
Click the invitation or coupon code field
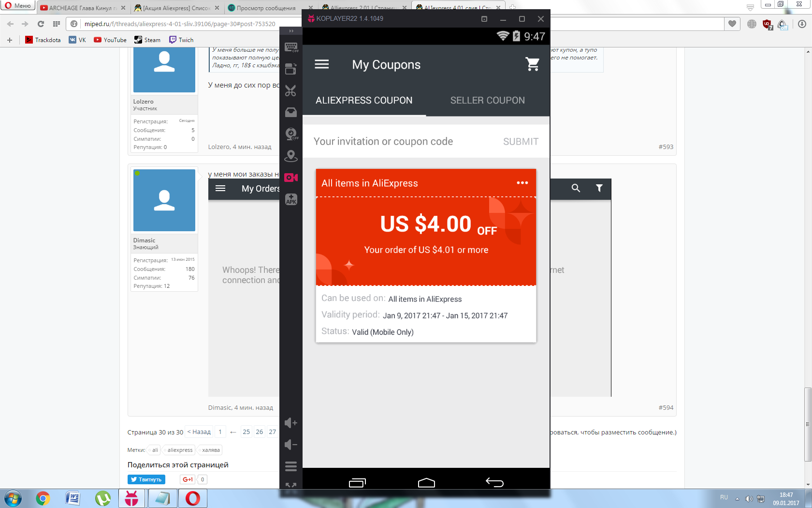click(x=383, y=141)
